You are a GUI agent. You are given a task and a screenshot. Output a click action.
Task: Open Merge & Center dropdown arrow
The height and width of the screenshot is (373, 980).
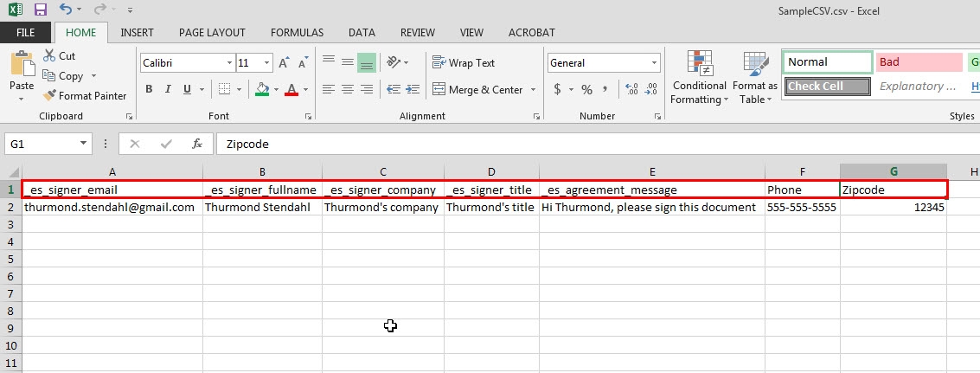(x=533, y=89)
